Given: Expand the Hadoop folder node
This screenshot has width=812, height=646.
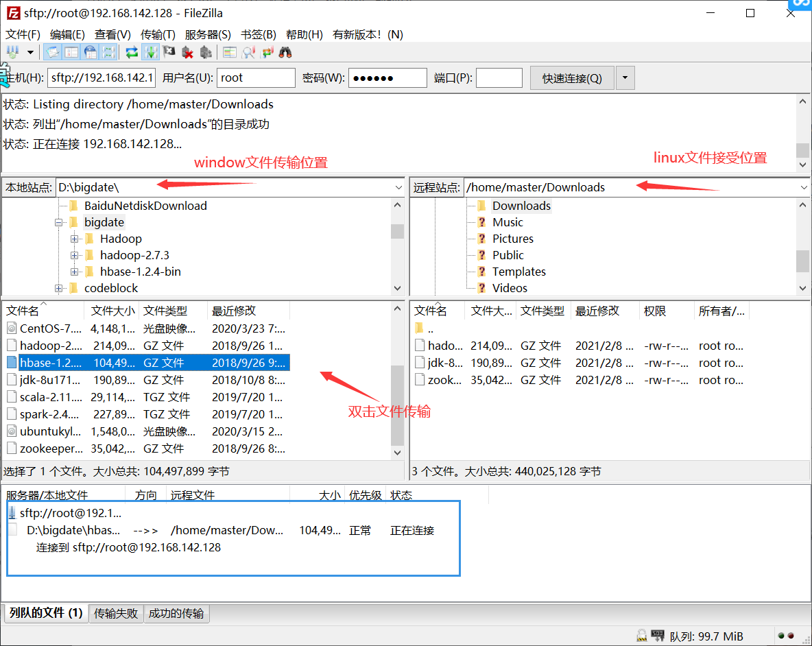Looking at the screenshot, I should [x=75, y=239].
